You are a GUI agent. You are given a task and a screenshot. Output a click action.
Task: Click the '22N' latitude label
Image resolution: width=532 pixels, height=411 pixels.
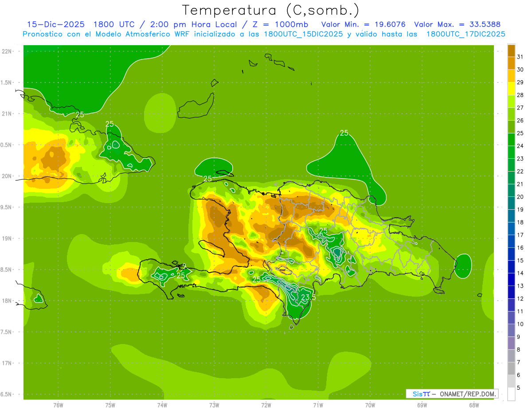7,51
